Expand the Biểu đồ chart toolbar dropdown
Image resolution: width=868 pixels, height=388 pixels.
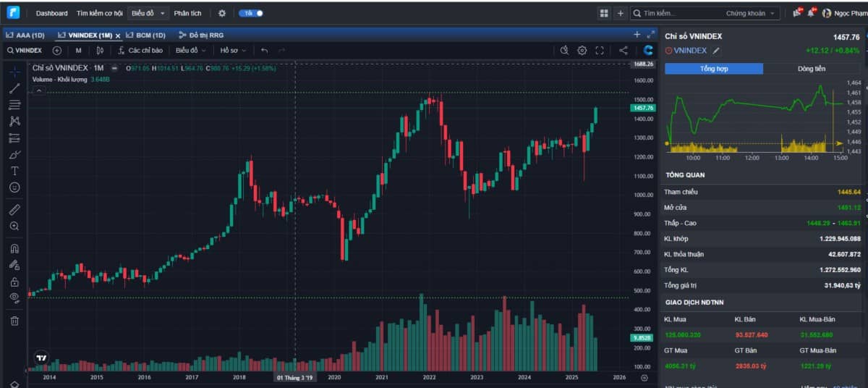coord(191,51)
